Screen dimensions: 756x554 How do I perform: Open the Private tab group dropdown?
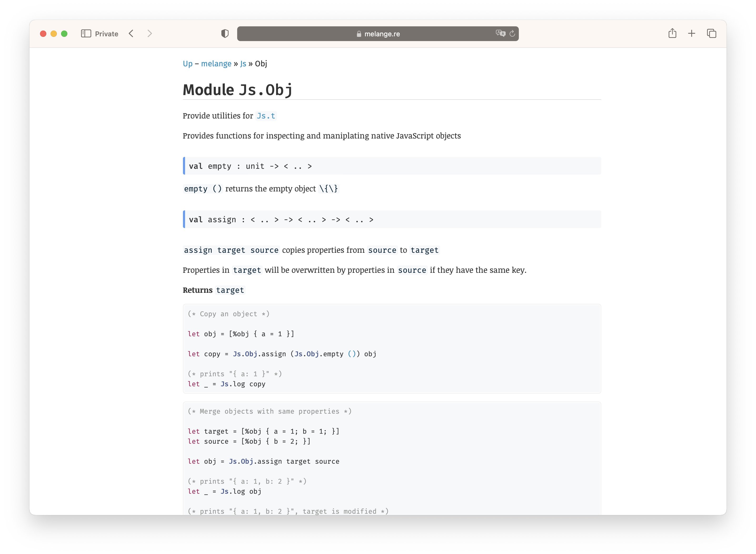(x=107, y=34)
